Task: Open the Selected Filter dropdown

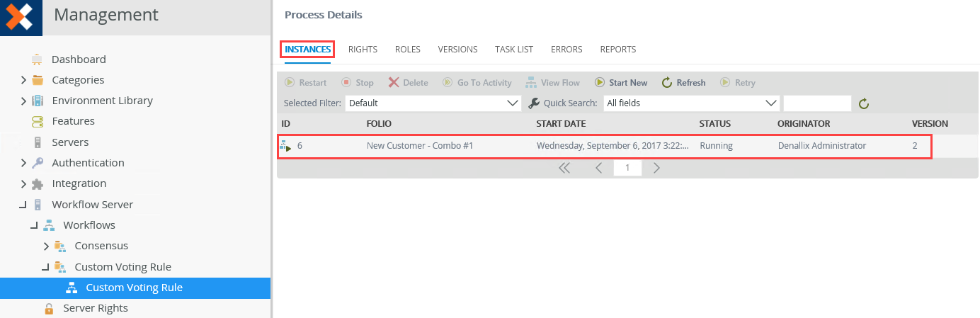Action: click(433, 103)
